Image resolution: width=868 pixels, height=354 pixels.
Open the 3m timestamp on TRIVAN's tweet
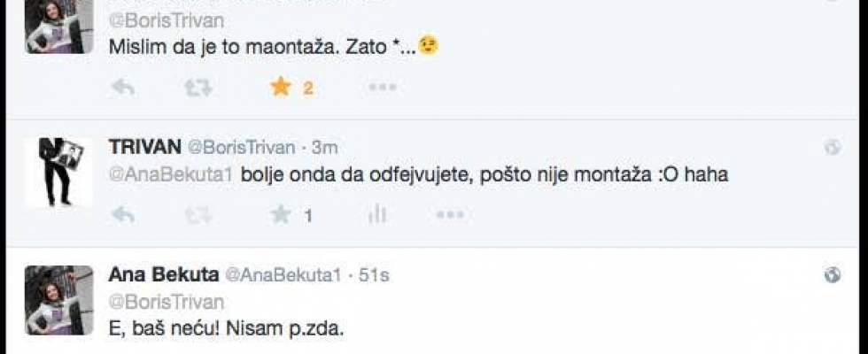click(324, 148)
